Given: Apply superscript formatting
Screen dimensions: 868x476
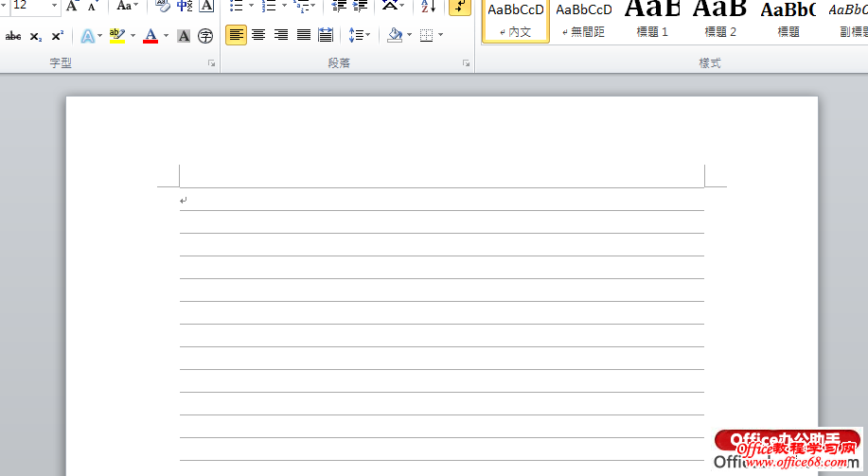Looking at the screenshot, I should click(x=57, y=36).
